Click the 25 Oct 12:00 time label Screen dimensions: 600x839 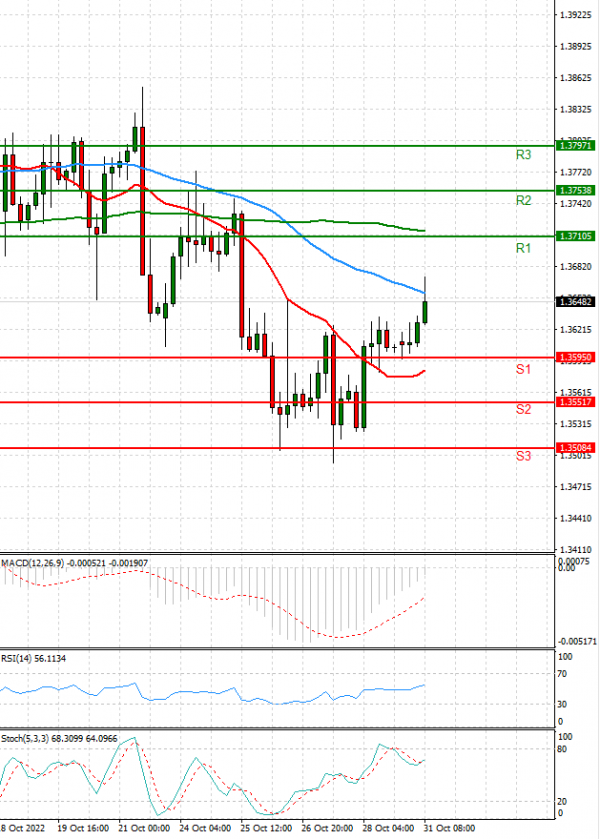(x=266, y=828)
